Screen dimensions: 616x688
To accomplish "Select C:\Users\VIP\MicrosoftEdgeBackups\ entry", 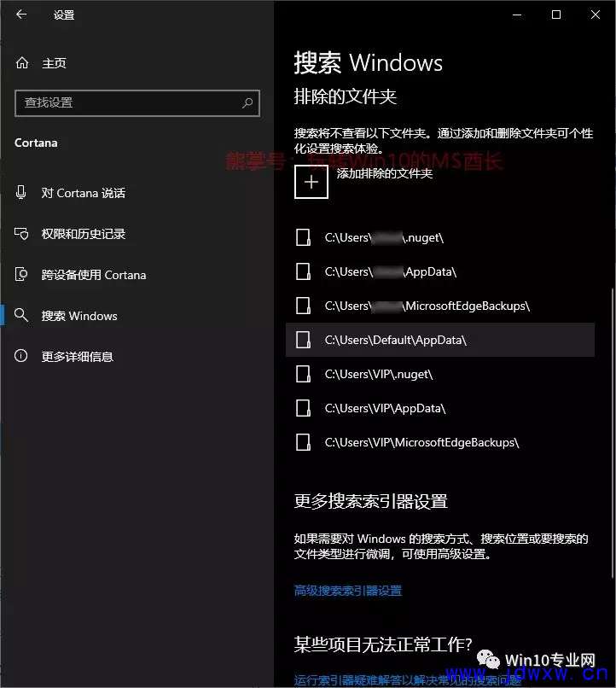I will 439,442.
